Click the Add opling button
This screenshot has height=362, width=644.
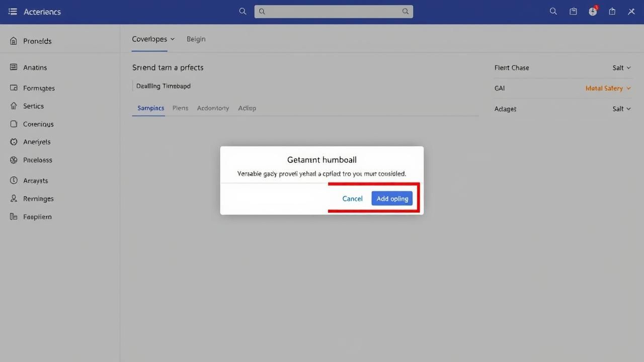click(392, 199)
